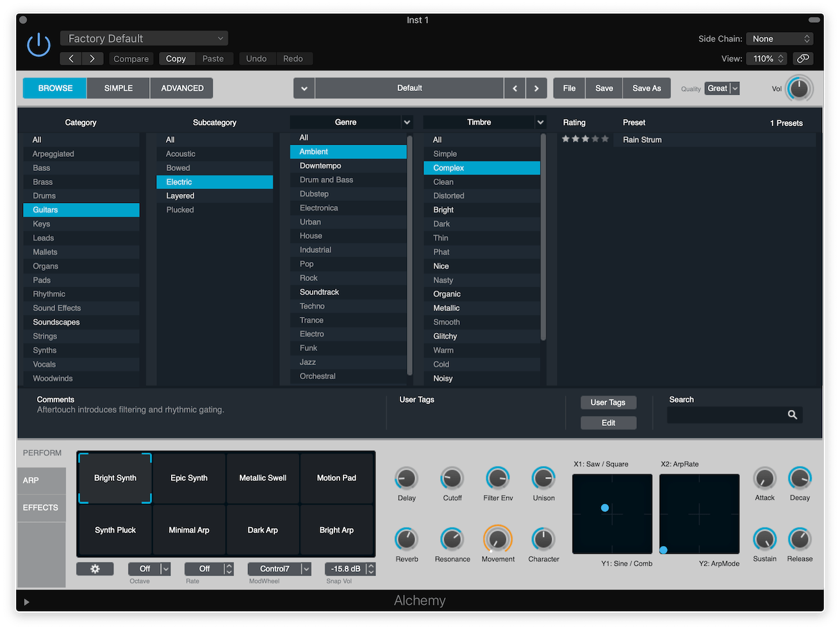The image size is (840, 630).
Task: Toggle the Compare button
Action: (131, 58)
